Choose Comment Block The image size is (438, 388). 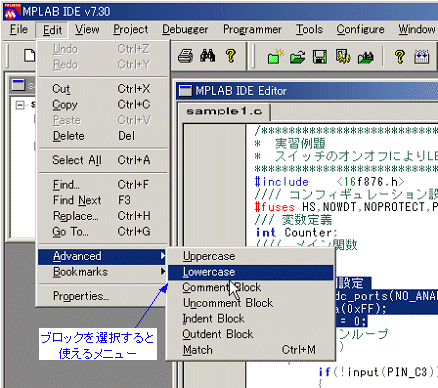coord(250,287)
